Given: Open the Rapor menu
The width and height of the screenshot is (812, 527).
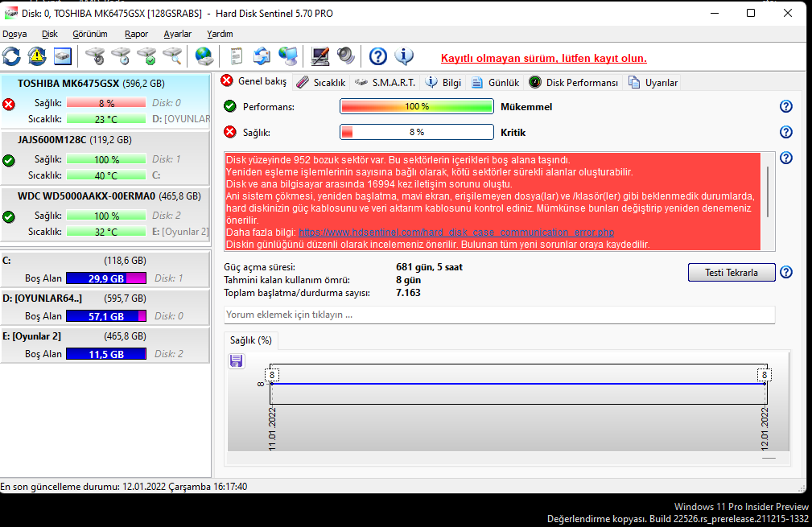Looking at the screenshot, I should pos(136,34).
